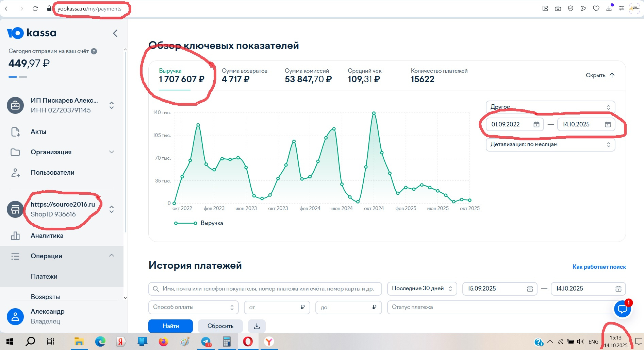The image size is (644, 350).
Task: Select the 'Сумма комиссий' metric tab
Action: (x=308, y=76)
